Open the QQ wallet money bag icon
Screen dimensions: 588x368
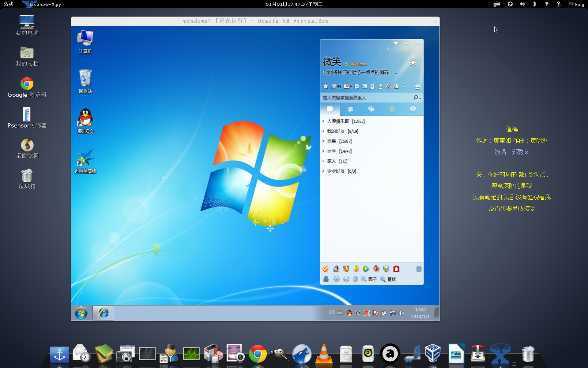pos(372,86)
